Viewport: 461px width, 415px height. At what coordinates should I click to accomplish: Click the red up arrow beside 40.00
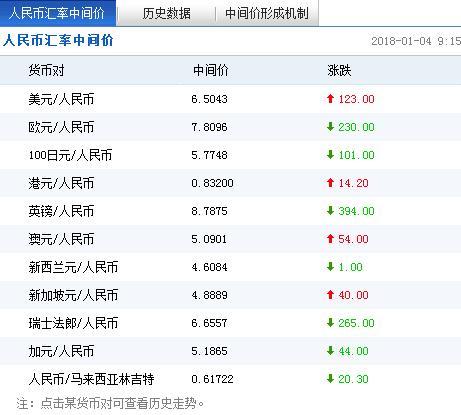[x=330, y=295]
